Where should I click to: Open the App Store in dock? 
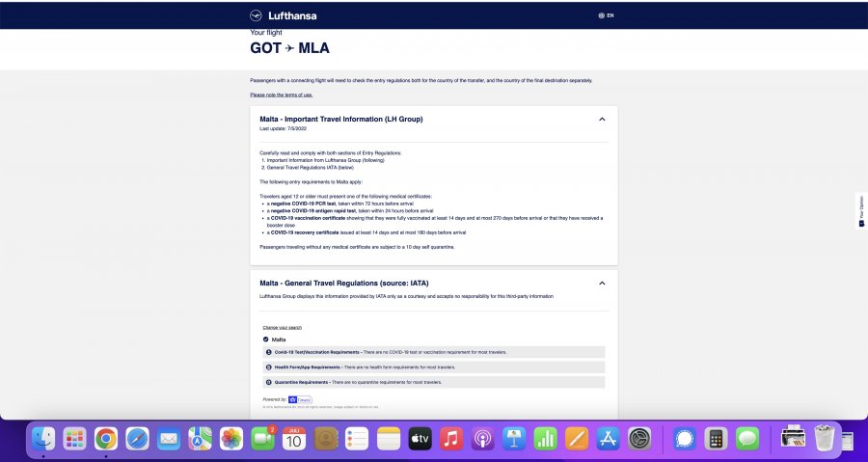pos(608,439)
